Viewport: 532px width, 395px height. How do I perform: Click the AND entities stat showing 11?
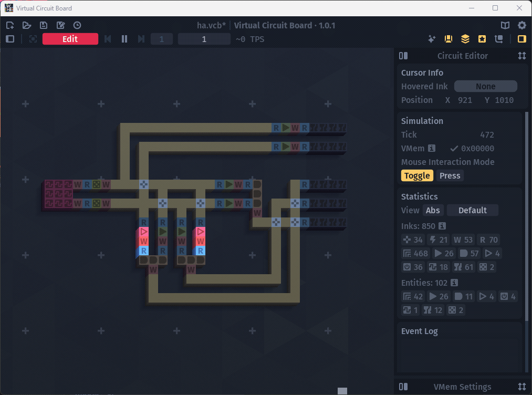pyautogui.click(x=463, y=296)
